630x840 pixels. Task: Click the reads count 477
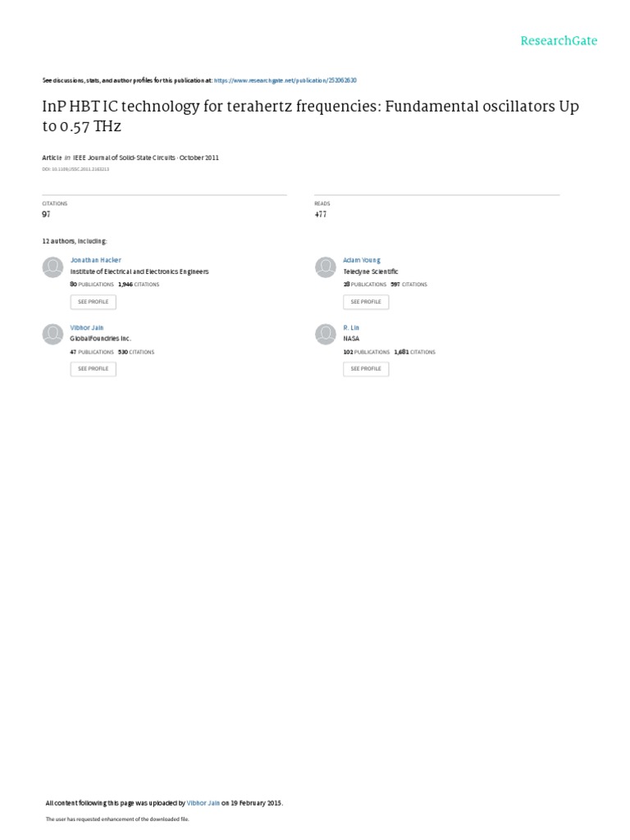(x=320, y=214)
